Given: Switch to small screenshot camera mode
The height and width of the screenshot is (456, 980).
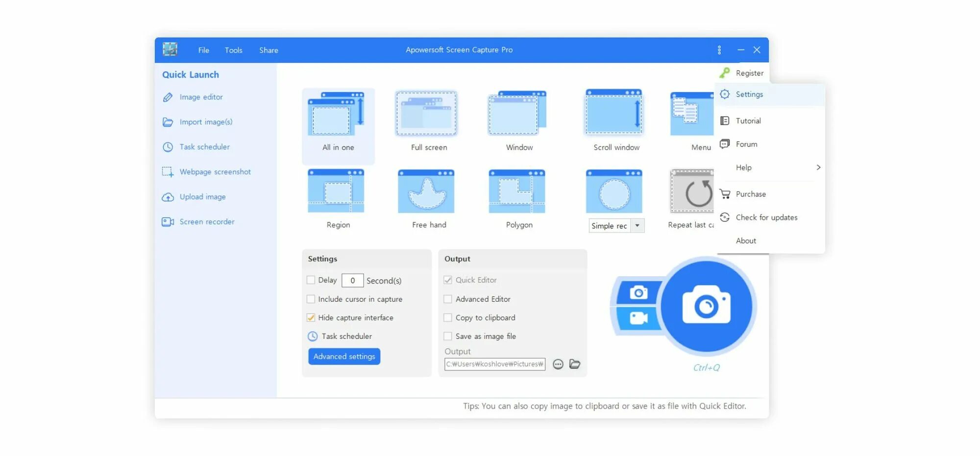Looking at the screenshot, I should coord(638,293).
